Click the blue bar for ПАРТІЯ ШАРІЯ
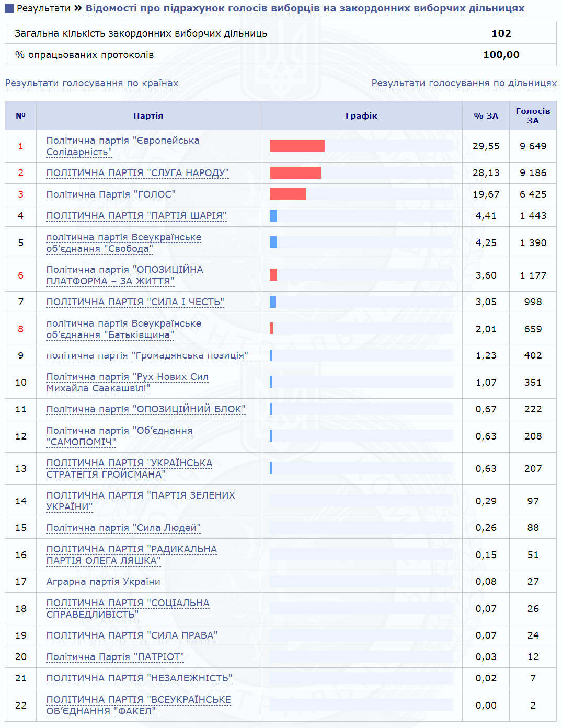 point(273,215)
